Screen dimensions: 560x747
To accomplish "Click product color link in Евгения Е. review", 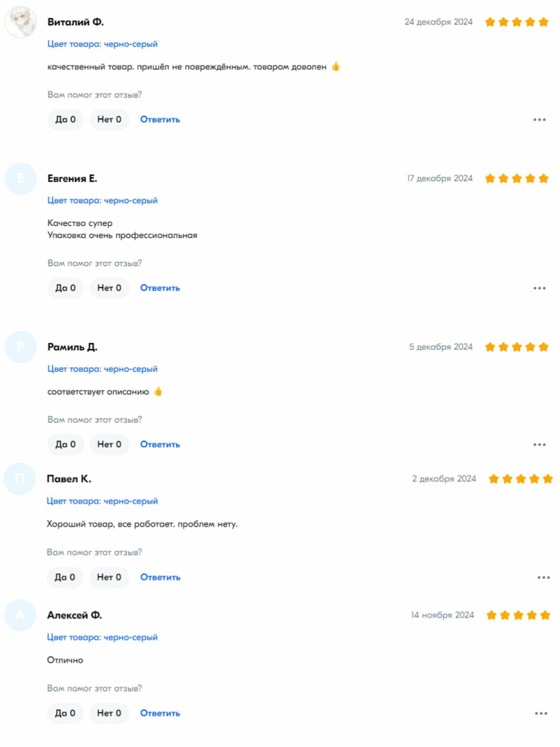I will click(x=102, y=200).
